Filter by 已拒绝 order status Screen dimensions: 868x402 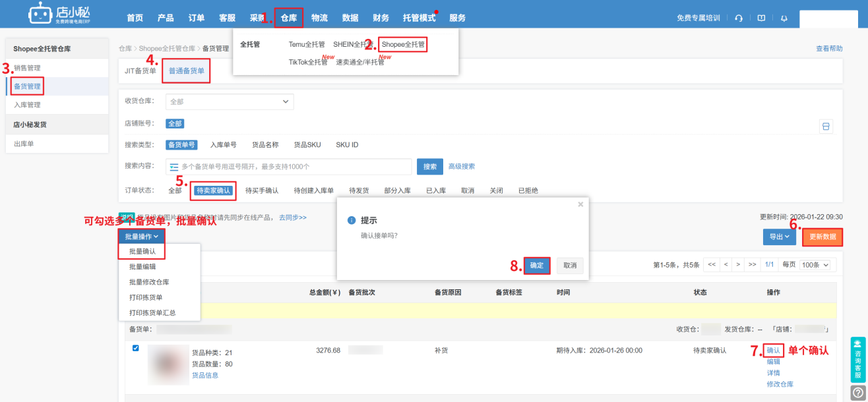[x=528, y=190]
